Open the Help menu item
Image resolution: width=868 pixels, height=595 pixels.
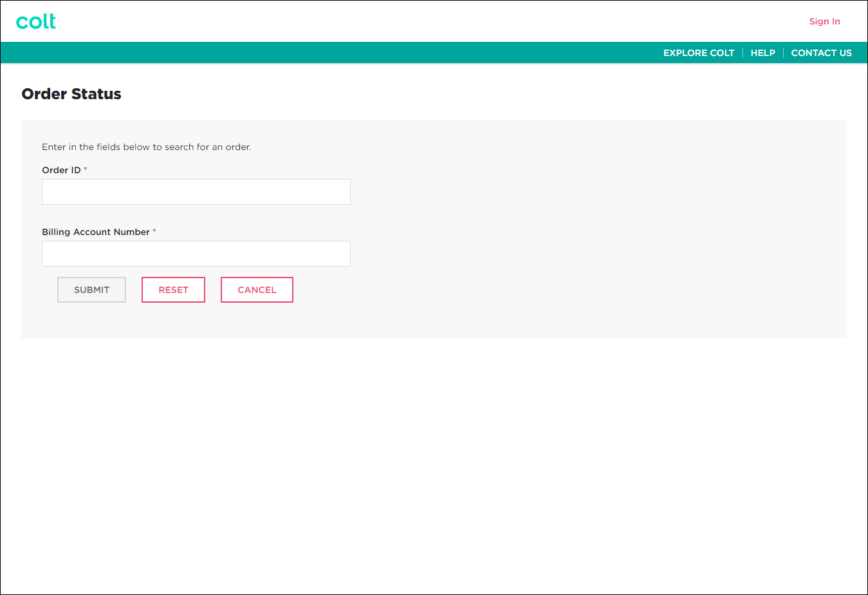pos(762,53)
